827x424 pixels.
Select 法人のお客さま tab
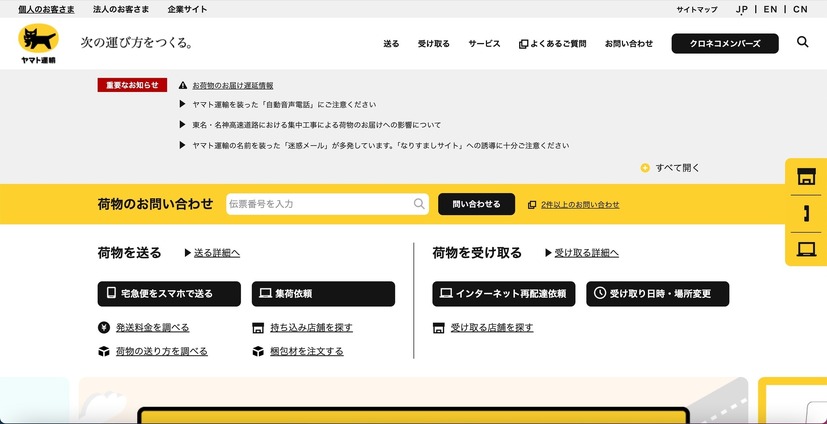121,9
